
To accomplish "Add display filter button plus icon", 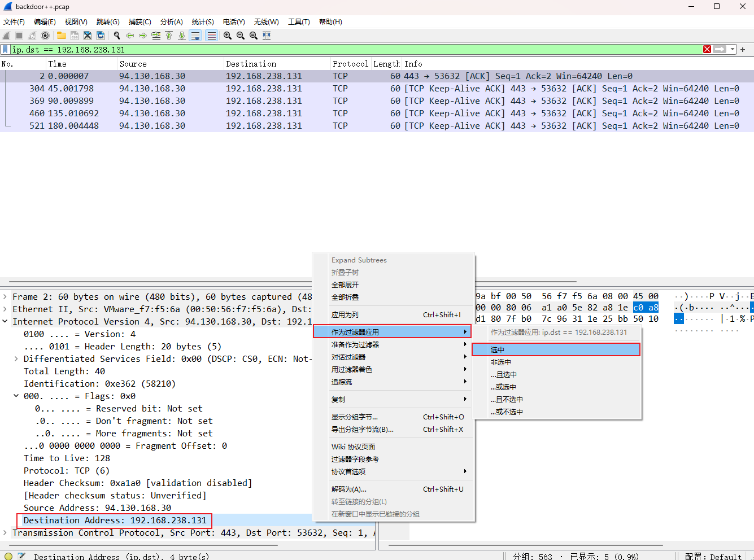I will point(743,49).
